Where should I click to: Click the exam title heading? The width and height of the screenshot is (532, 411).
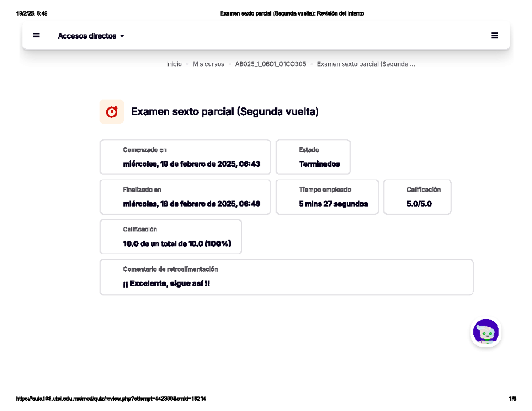[225, 111]
